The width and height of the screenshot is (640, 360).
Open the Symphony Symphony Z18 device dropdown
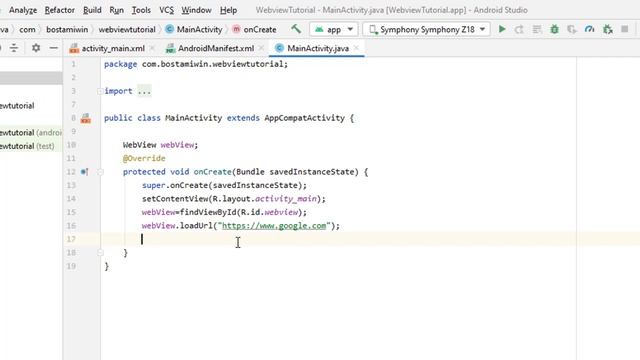point(426,29)
